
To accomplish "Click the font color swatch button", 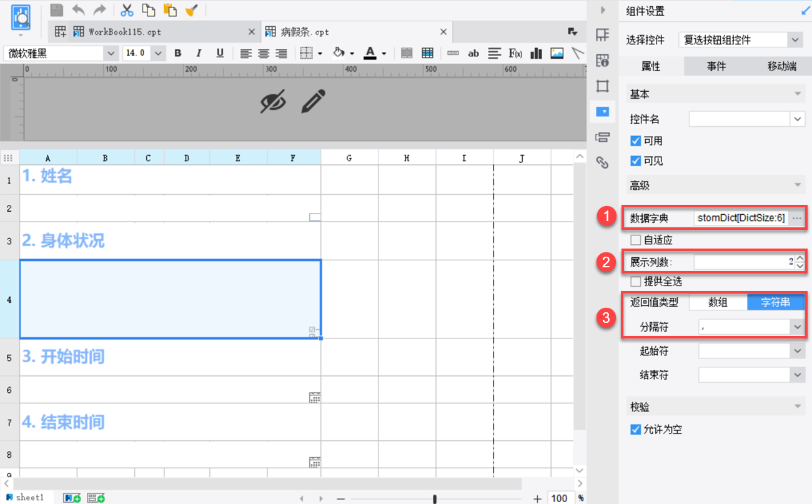I will [370, 53].
